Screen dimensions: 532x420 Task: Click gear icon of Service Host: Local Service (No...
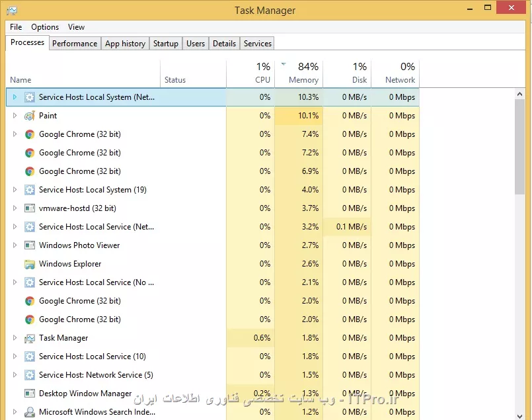[30, 282]
